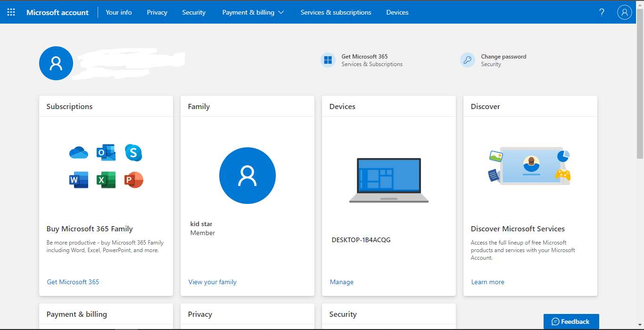Screen dimensions: 644x330
Task: Click the Get Microsoft 365 windows icon
Action: (x=328, y=60)
